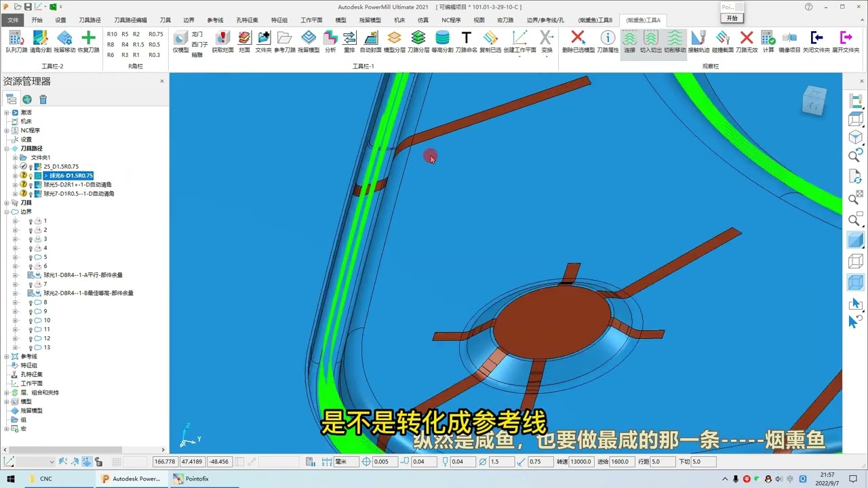Select the 仅模型 model-only icon
This screenshot has height=488, width=868.
pos(180,41)
